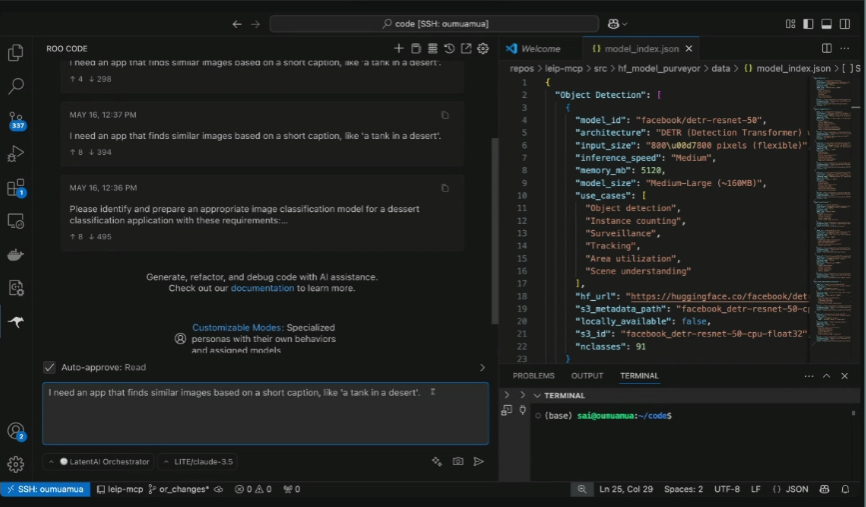Maximize panel with up chevron

click(x=826, y=376)
